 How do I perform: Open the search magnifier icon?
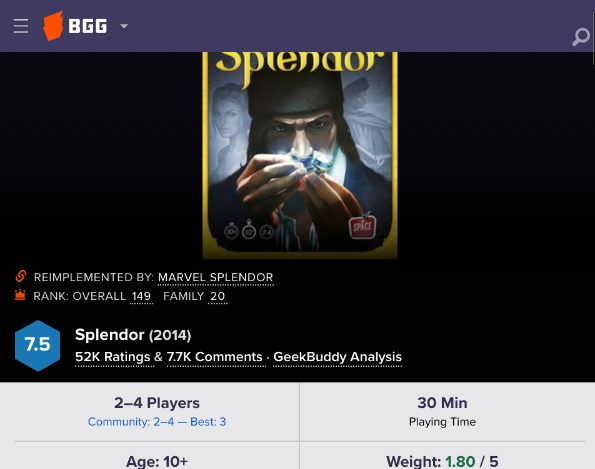[581, 37]
